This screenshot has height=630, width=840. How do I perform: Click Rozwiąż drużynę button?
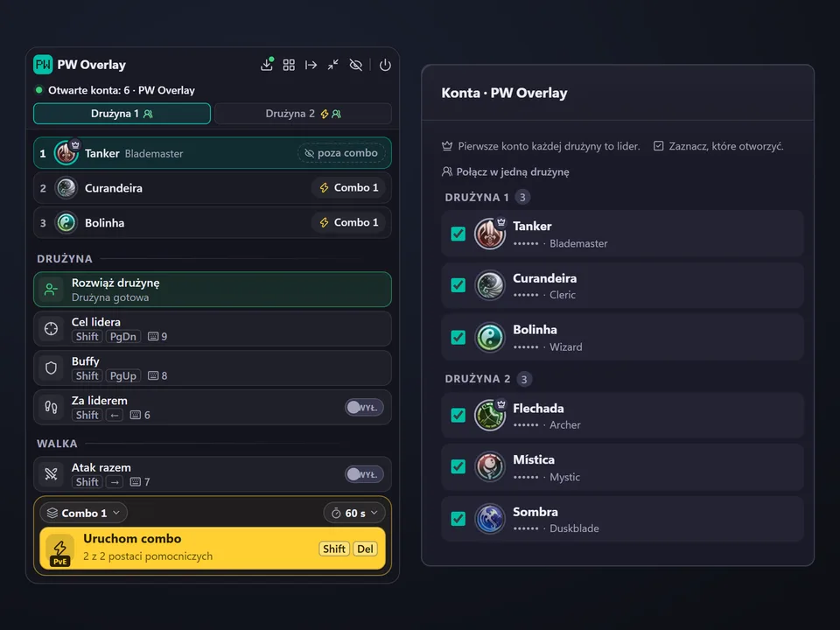tap(212, 290)
